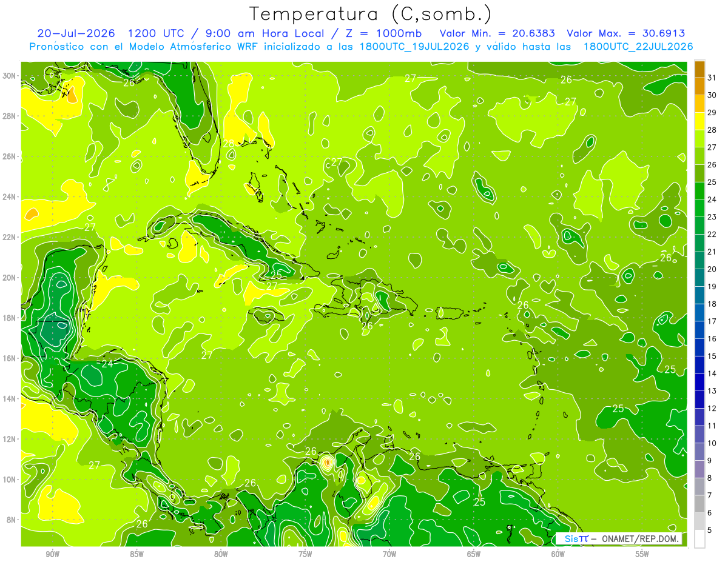The height and width of the screenshot is (562, 728).
Task: Click the '24' contour label on the map
Action: click(x=107, y=364)
